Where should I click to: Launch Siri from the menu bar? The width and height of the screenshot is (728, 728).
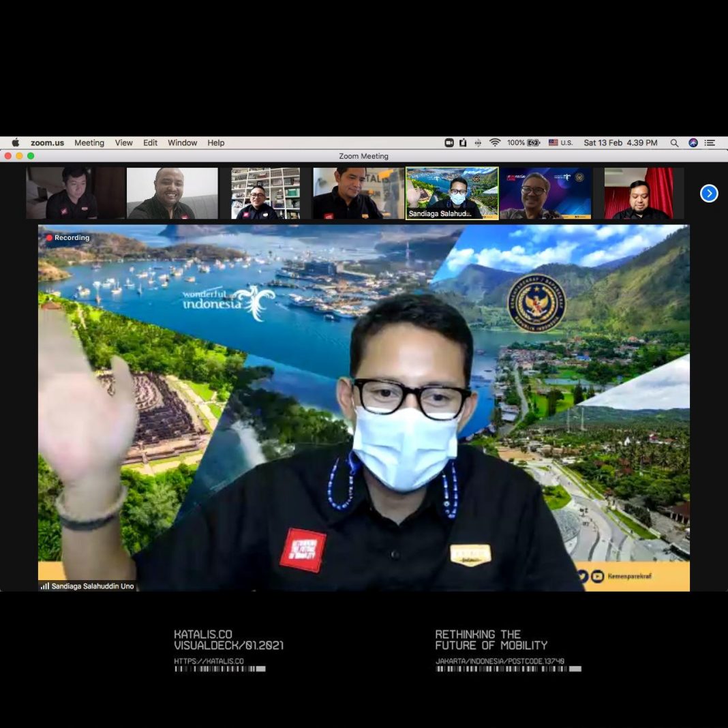693,142
